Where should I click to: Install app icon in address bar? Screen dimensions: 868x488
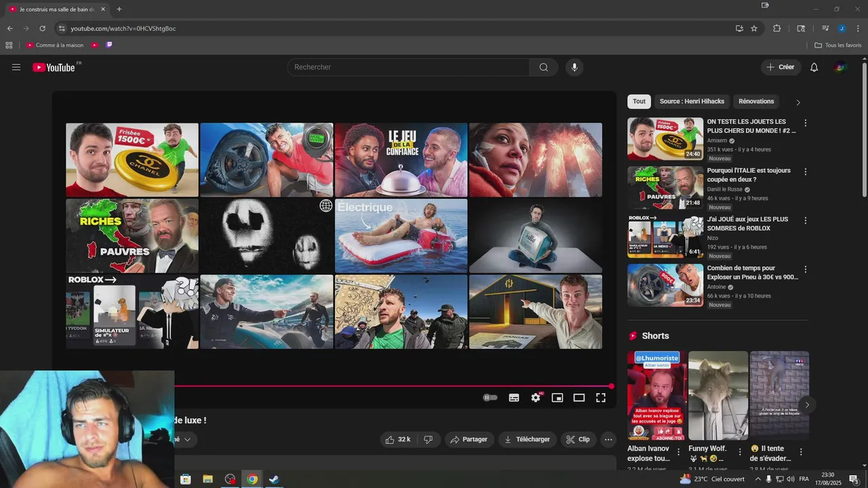(x=739, y=28)
